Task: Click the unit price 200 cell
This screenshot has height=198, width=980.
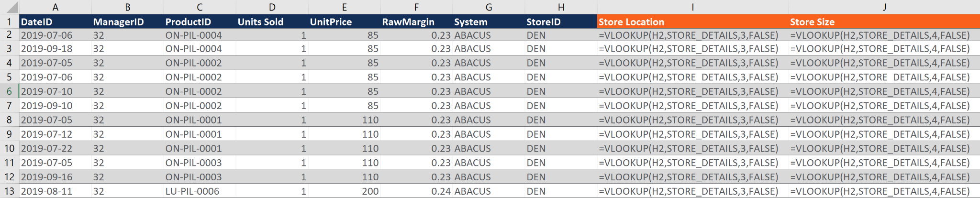Action: (x=344, y=191)
